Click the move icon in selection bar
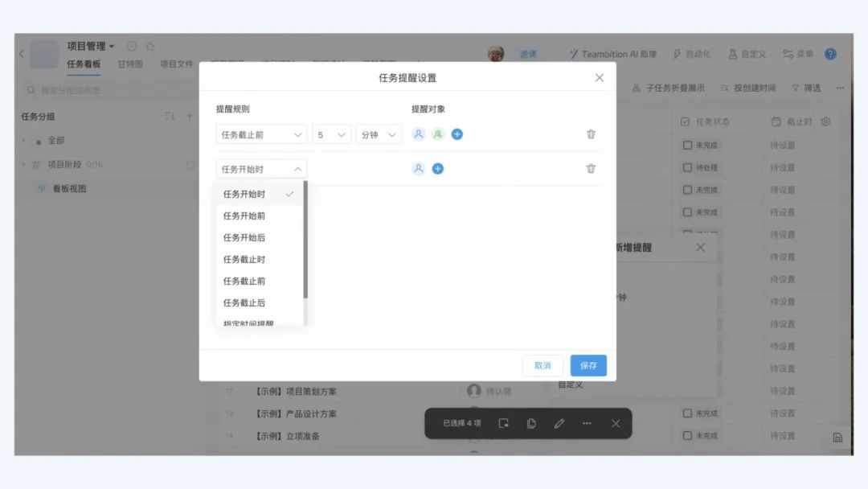 coord(503,424)
